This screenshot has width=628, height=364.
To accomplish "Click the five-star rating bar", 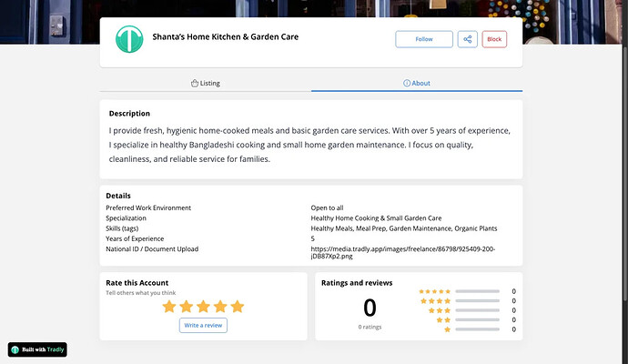I will click(x=477, y=291).
